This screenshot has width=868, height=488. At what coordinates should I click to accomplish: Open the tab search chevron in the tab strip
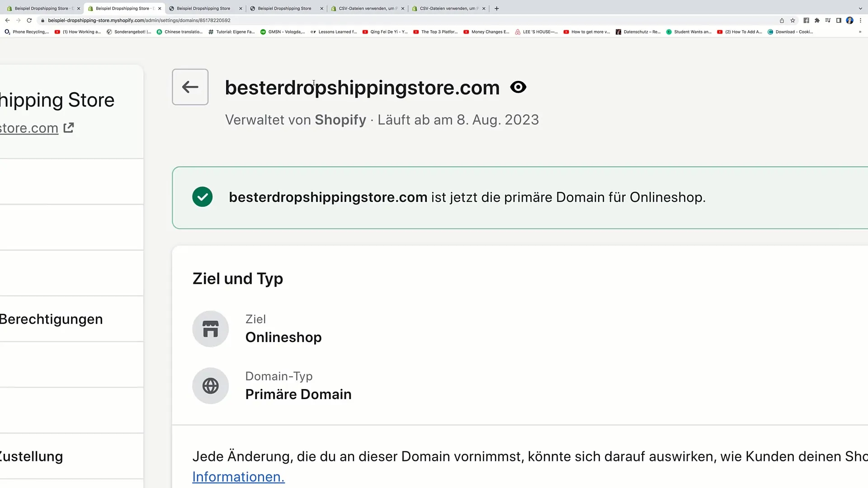point(860,9)
